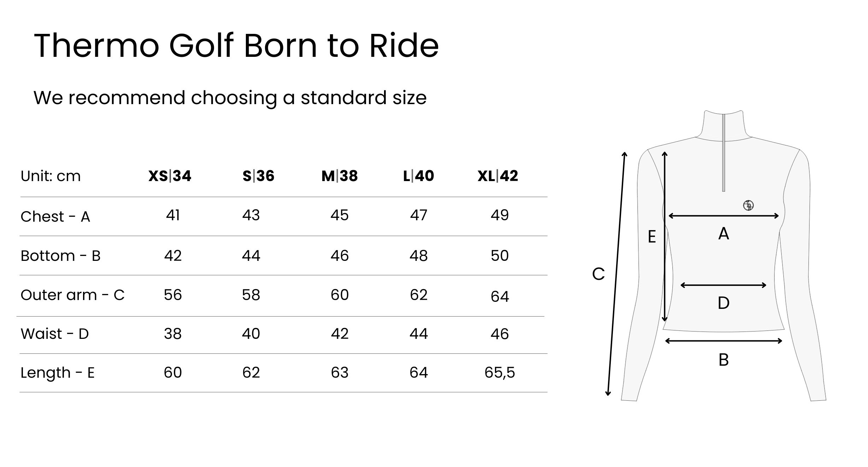Click the "Chest - A" row label

(x=55, y=216)
